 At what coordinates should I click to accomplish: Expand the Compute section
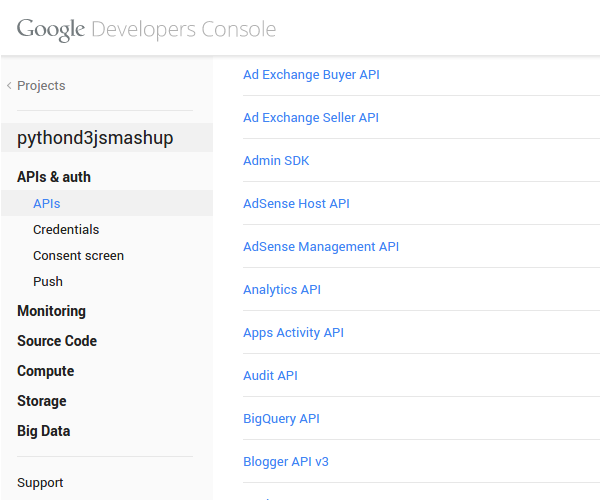click(46, 371)
